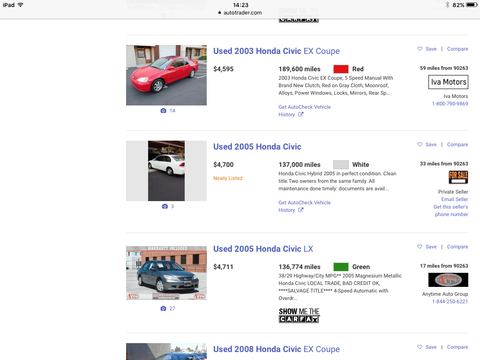Click Show Me the Carfax for Civic LX
The image size is (480, 360).
click(x=299, y=315)
